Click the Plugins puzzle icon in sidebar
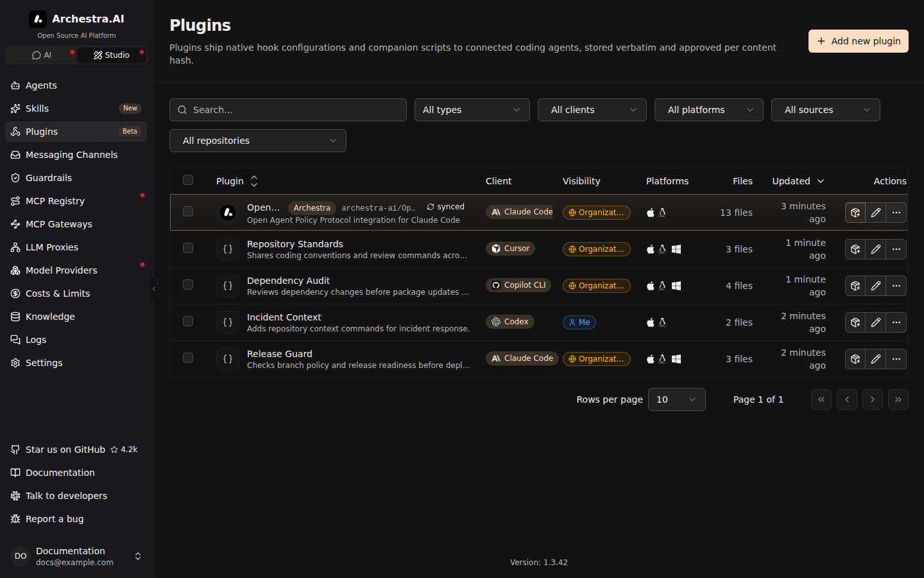Image resolution: width=924 pixels, height=578 pixels. point(15,132)
